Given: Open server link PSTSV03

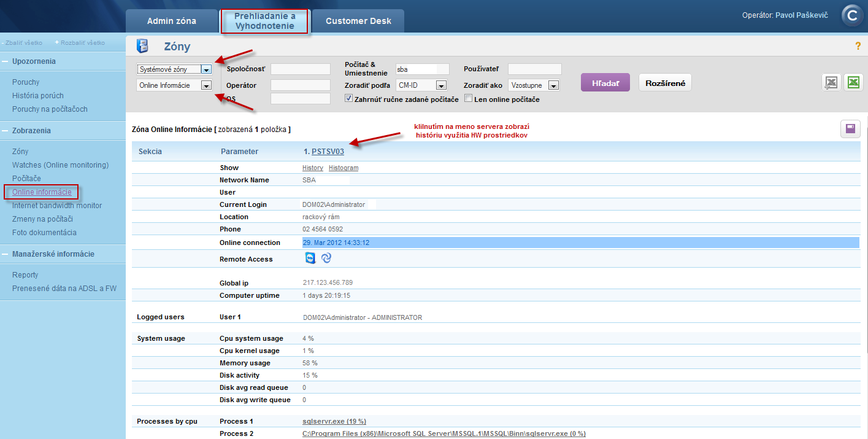Looking at the screenshot, I should [x=328, y=152].
